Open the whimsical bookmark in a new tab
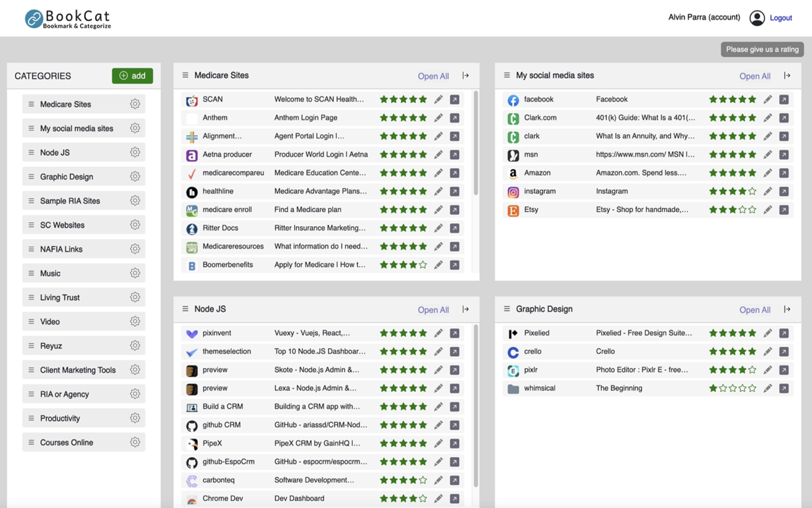This screenshot has width=812, height=508. pyautogui.click(x=784, y=388)
